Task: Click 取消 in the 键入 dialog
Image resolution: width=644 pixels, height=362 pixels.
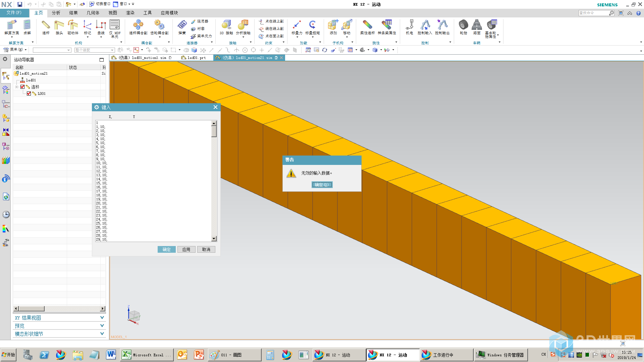Action: (206, 249)
